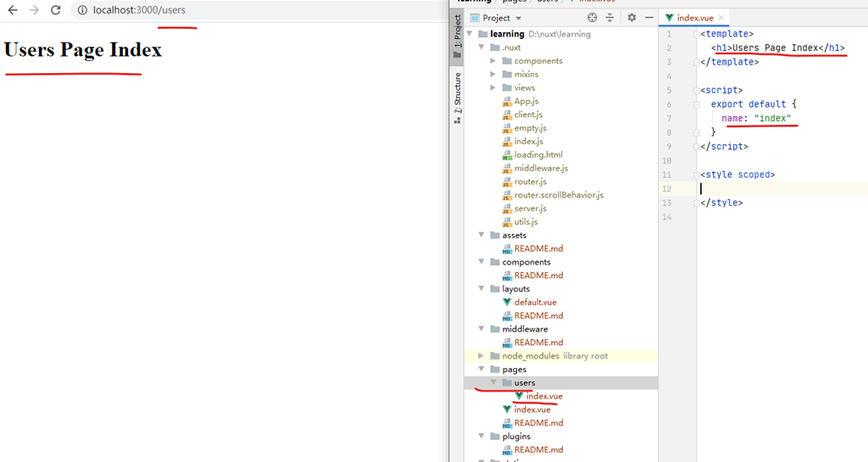Open Project panel settings gear
The image size is (868, 462).
tap(632, 18)
